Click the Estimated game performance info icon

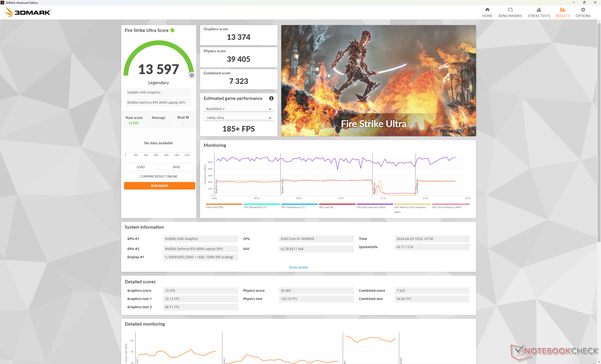pos(271,98)
